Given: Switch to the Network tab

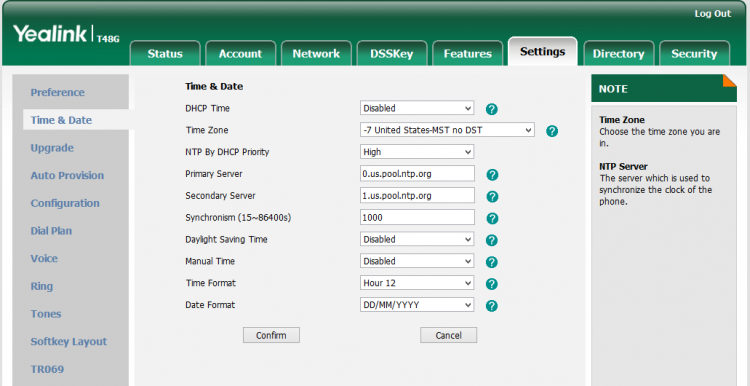Looking at the screenshot, I should 316,54.
